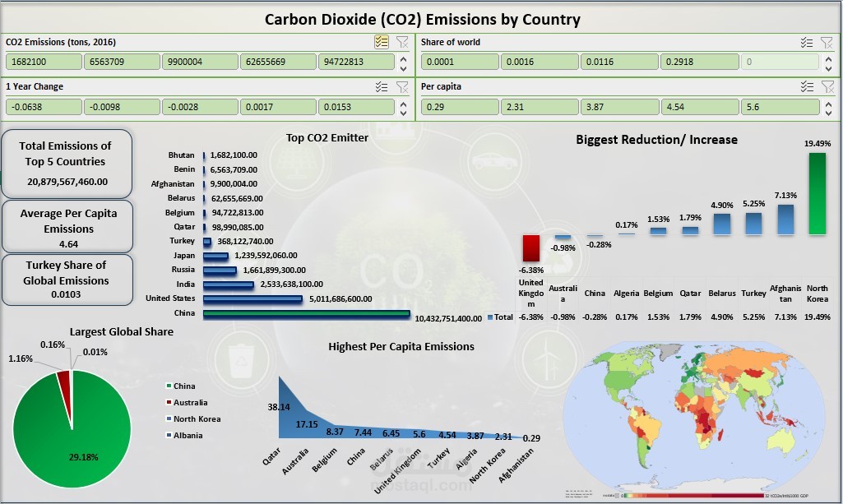Click the China legend entry in pie chart

pos(185,386)
